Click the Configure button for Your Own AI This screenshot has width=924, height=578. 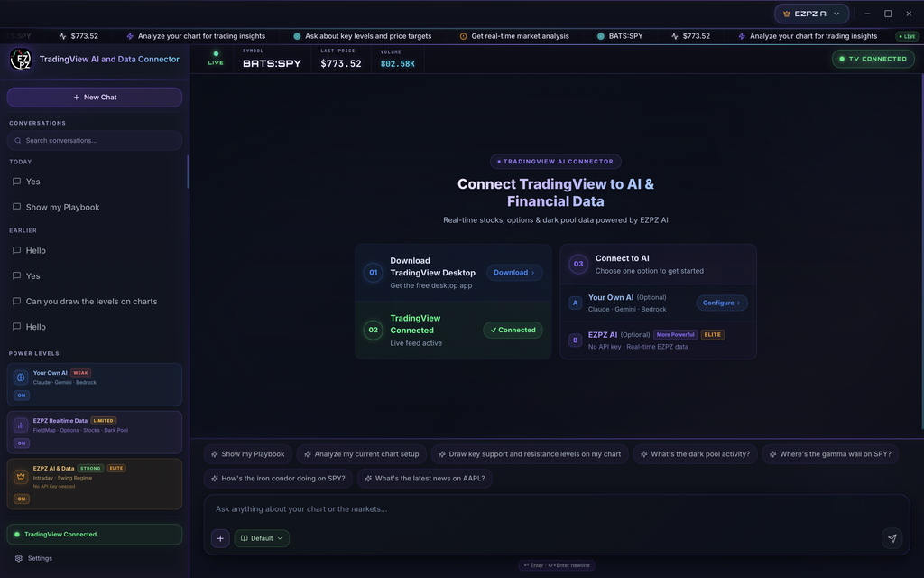(x=722, y=303)
